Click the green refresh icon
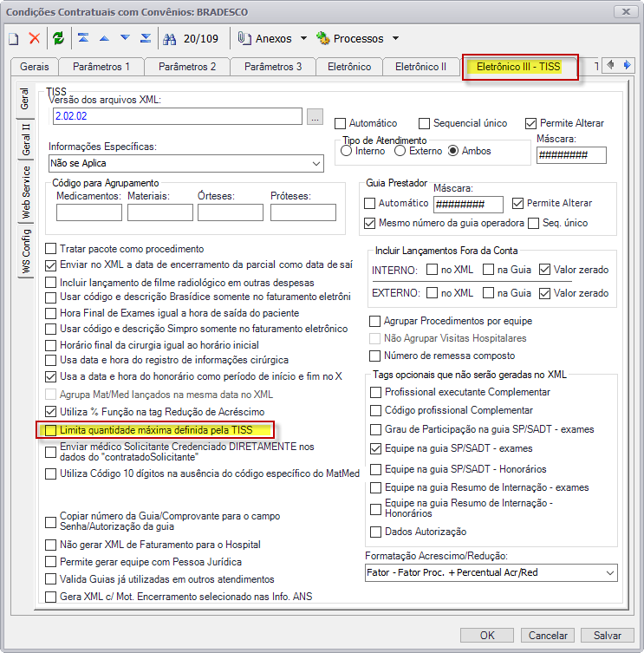Viewport: 644px width, 653px height. pyautogui.click(x=58, y=38)
